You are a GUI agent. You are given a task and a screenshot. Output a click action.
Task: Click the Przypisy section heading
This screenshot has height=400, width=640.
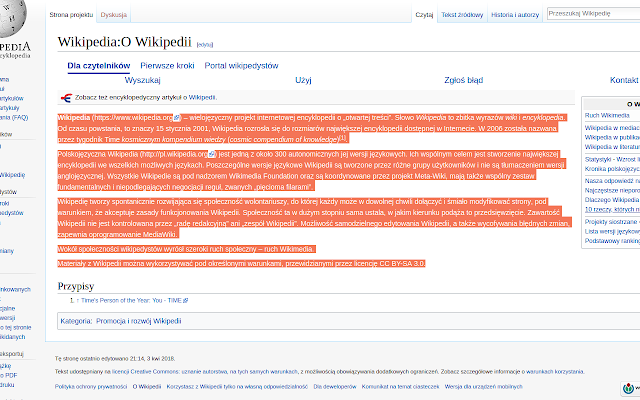[x=76, y=286]
